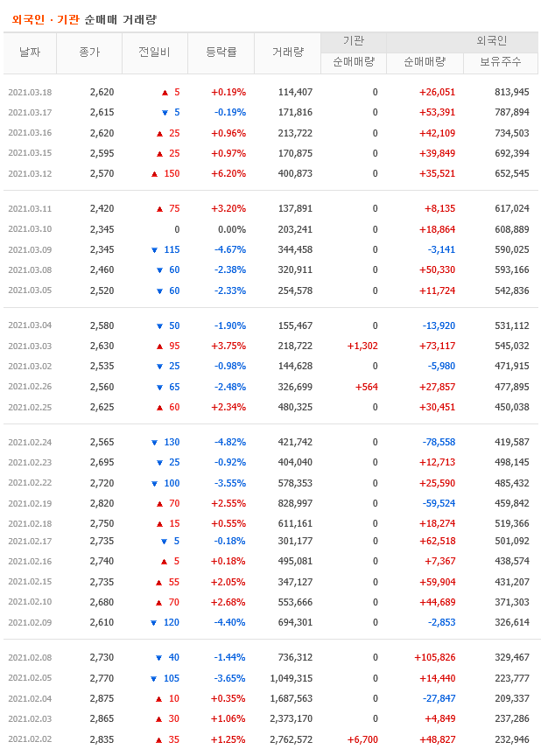Click the 등락률 column header
The width and height of the screenshot is (541, 756).
pos(221,52)
